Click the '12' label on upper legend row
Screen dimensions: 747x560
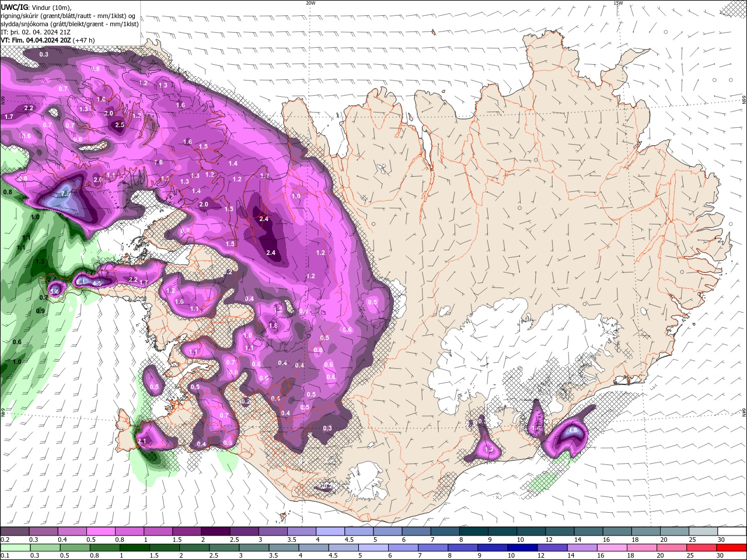[x=550, y=540]
